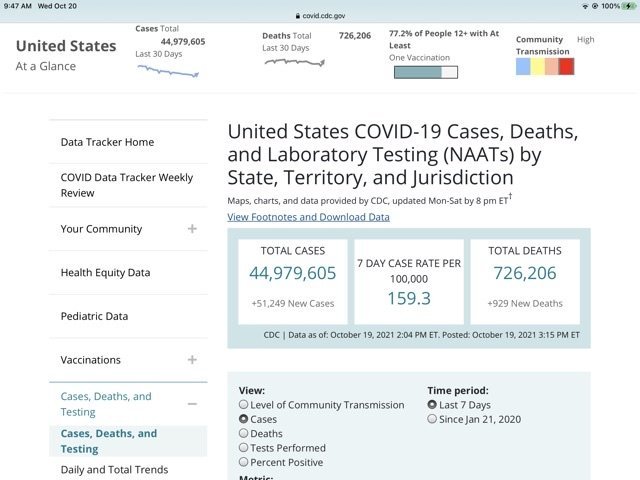
Task: Go to Pediatric Data page
Action: tap(94, 316)
